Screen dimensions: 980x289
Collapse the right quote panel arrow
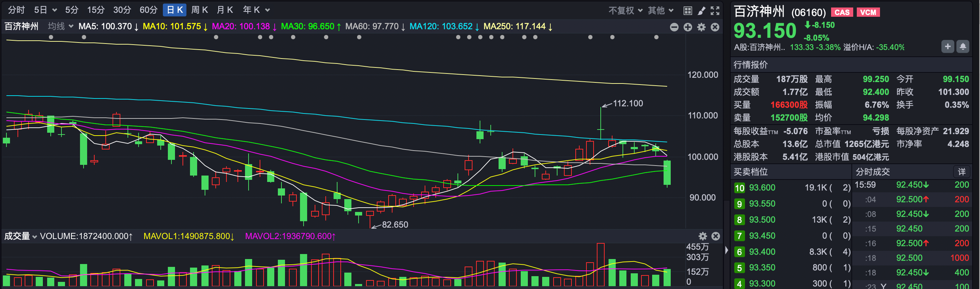coord(726,250)
